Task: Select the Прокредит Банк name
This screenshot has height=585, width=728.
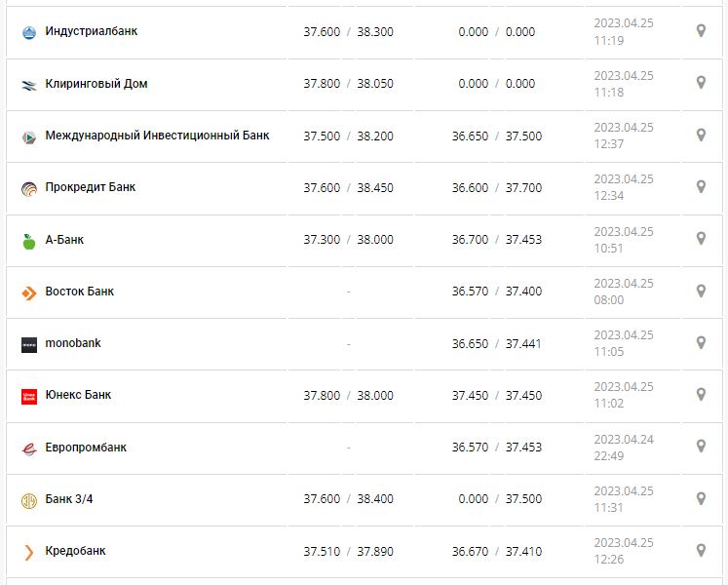Action: point(91,187)
